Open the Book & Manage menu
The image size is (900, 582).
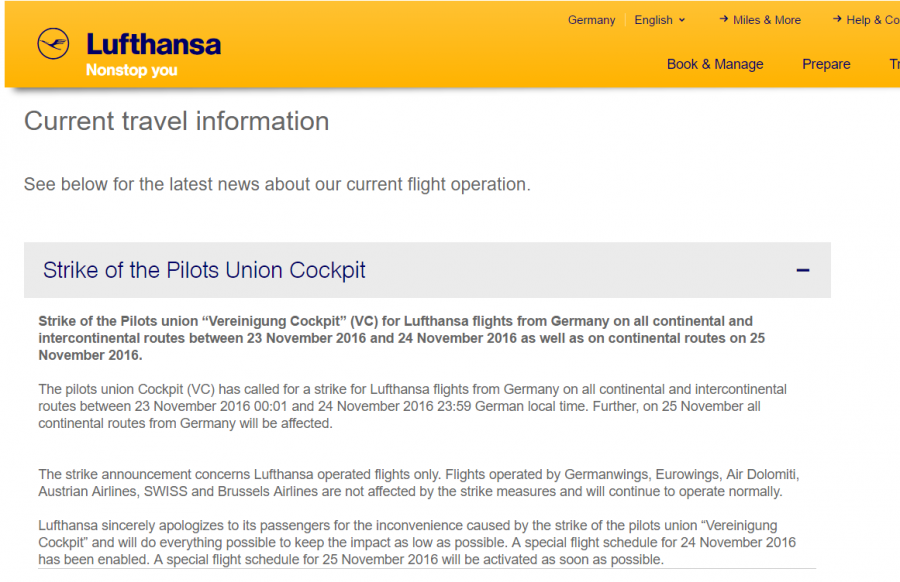(x=715, y=64)
